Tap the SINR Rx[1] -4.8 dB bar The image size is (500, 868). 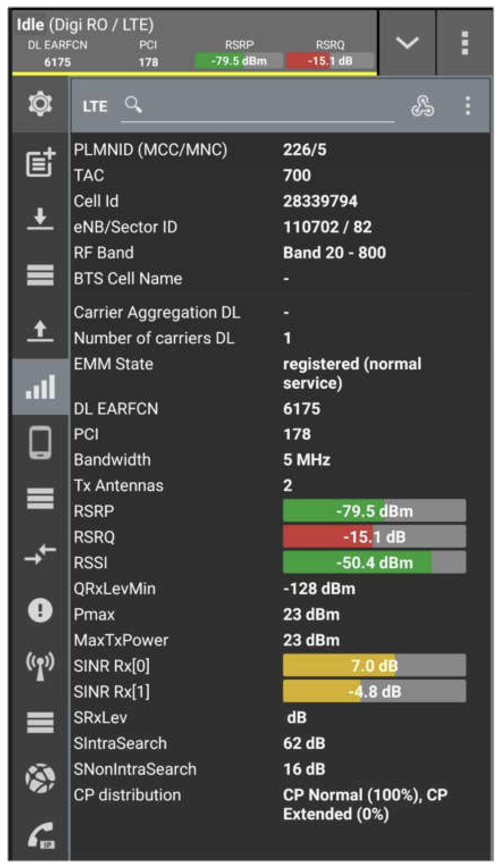pos(374,691)
